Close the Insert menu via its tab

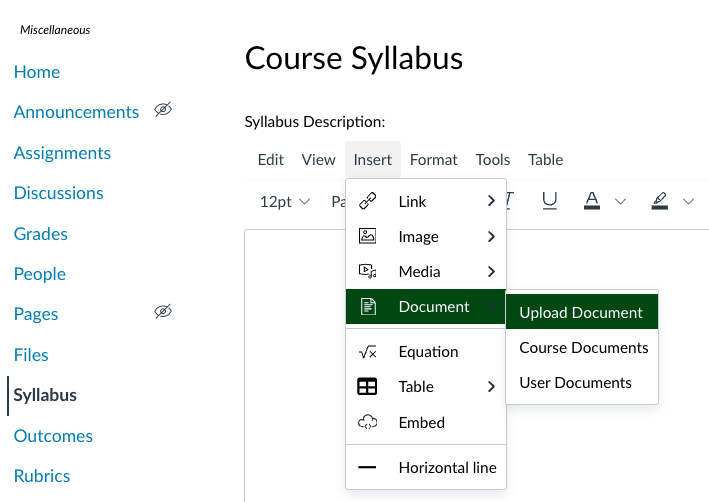[373, 160]
